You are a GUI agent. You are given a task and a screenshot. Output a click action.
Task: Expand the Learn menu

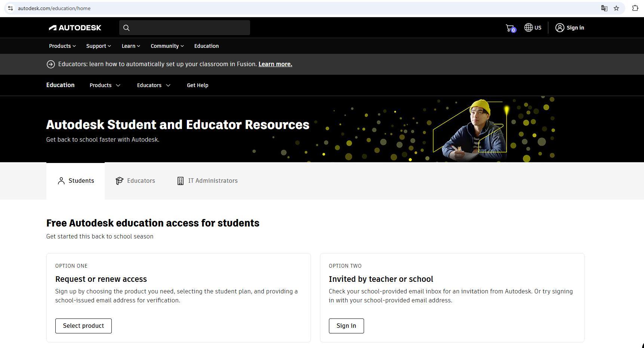tap(131, 46)
